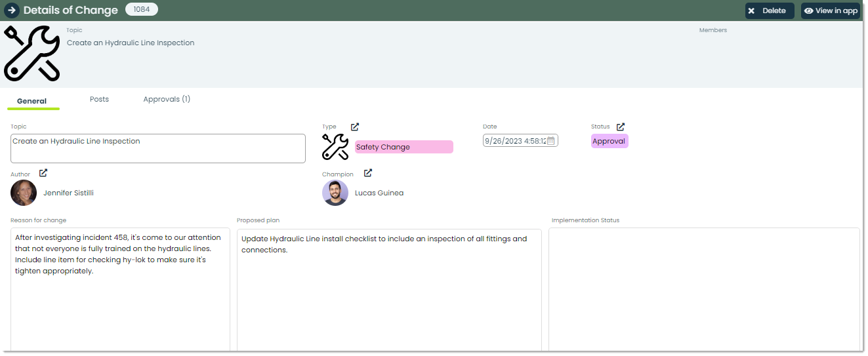The width and height of the screenshot is (868, 356).
Task: Click the large wrench tools icon in the header
Action: coord(31,54)
